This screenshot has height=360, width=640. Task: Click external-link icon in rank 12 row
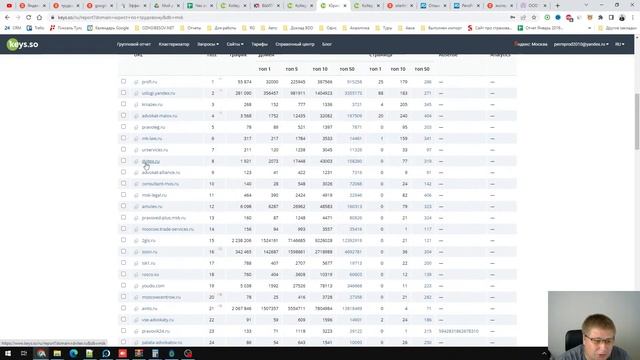coord(136,207)
